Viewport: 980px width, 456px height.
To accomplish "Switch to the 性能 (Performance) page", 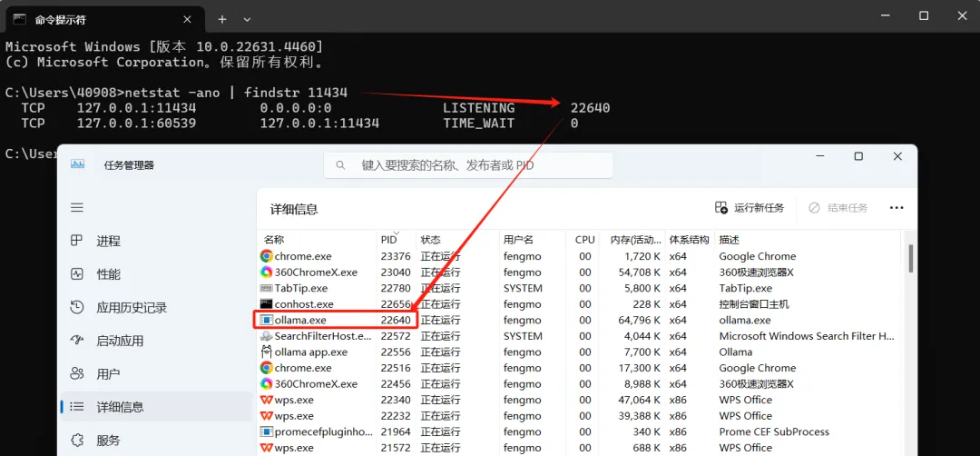I will coord(108,274).
